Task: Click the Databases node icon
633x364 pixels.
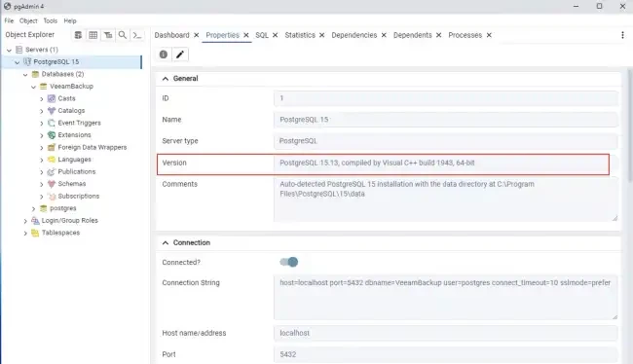Action: click(35, 74)
